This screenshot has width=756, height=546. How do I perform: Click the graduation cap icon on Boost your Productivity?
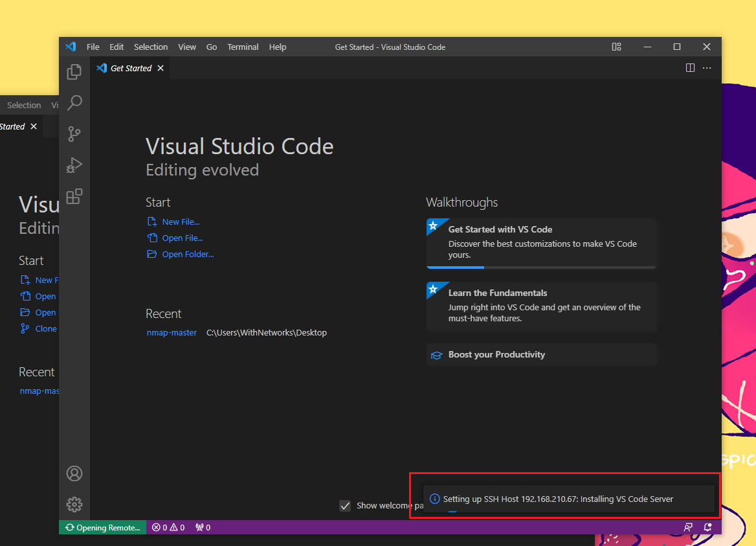coord(437,355)
